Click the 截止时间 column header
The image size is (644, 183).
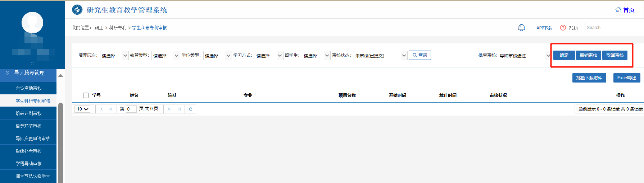click(448, 95)
